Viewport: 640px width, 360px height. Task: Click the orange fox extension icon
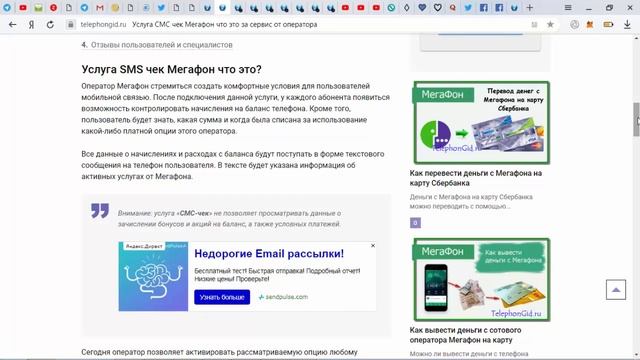[590, 24]
